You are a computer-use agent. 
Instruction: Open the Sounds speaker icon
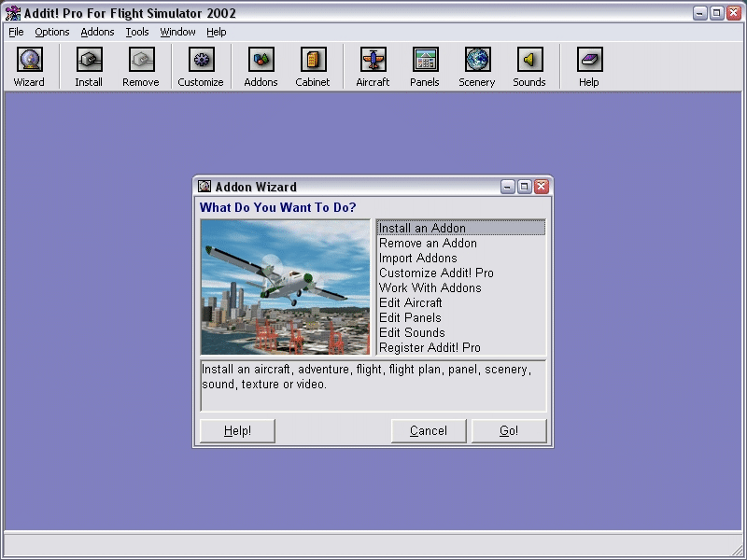click(529, 60)
